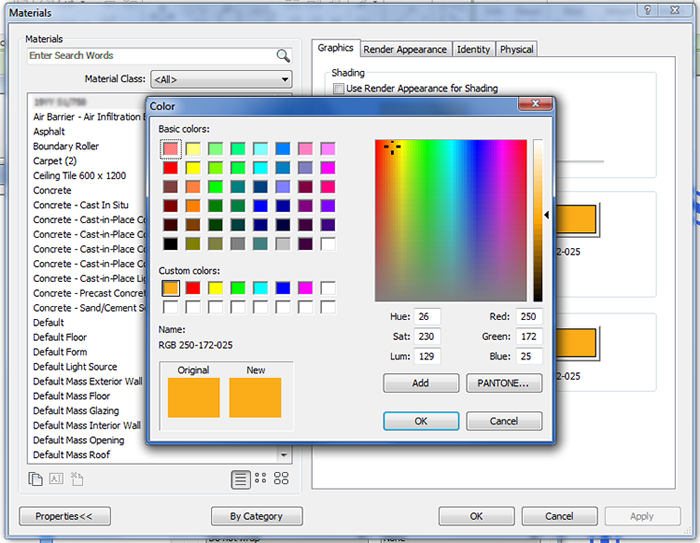Screen dimensions: 700x543
Task: Click the rename material icon
Action: [56, 479]
